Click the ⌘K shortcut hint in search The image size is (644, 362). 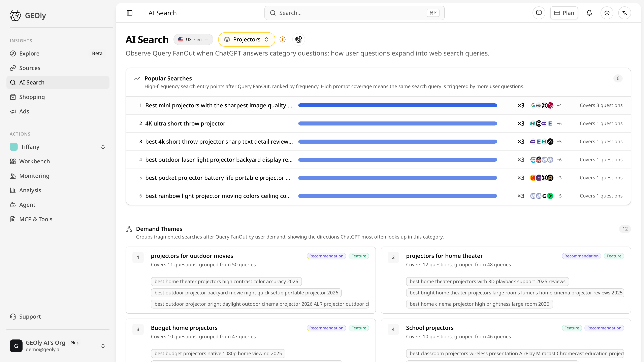pyautogui.click(x=433, y=13)
